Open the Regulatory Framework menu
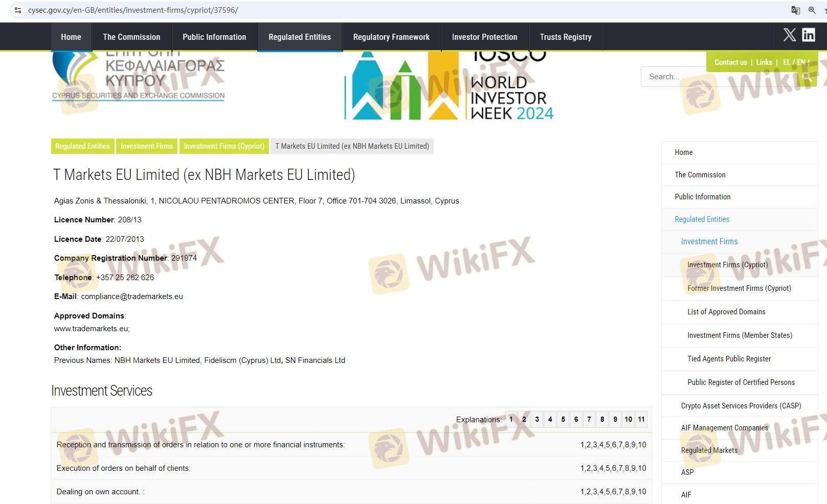The image size is (827, 504). coord(391,37)
